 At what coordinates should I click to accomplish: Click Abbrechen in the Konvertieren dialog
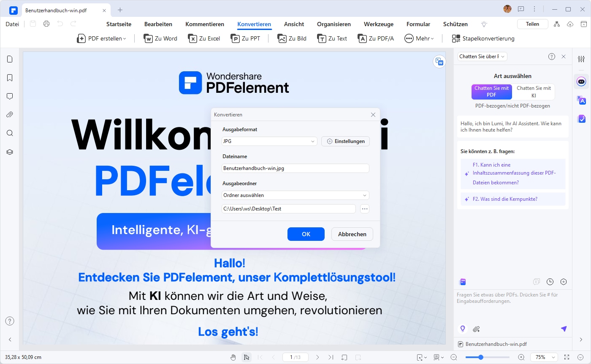(x=352, y=234)
